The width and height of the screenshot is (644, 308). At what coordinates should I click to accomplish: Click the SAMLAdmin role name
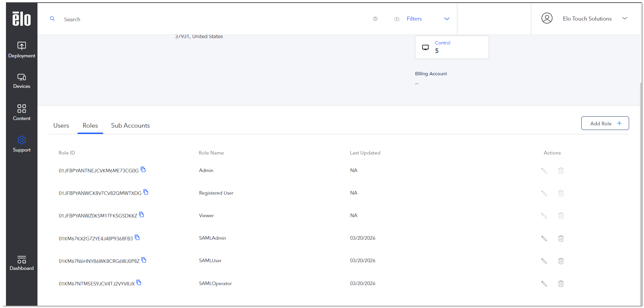point(212,238)
